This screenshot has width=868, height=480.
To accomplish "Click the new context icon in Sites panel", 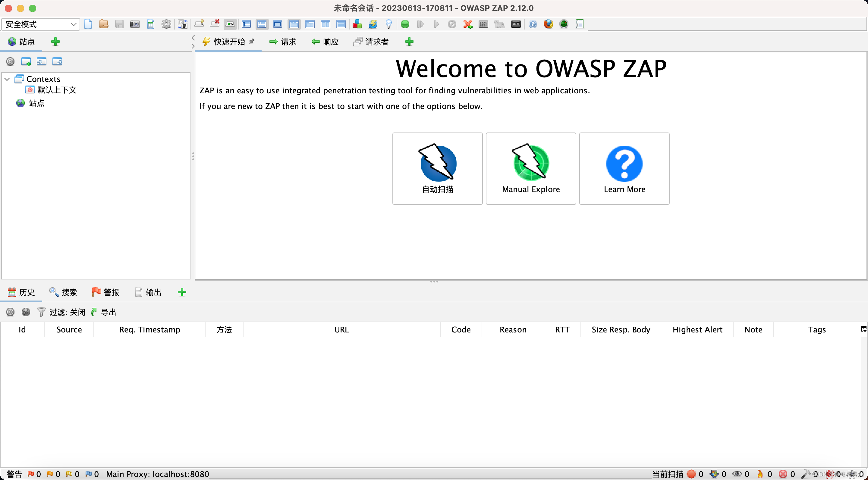I will [26, 62].
